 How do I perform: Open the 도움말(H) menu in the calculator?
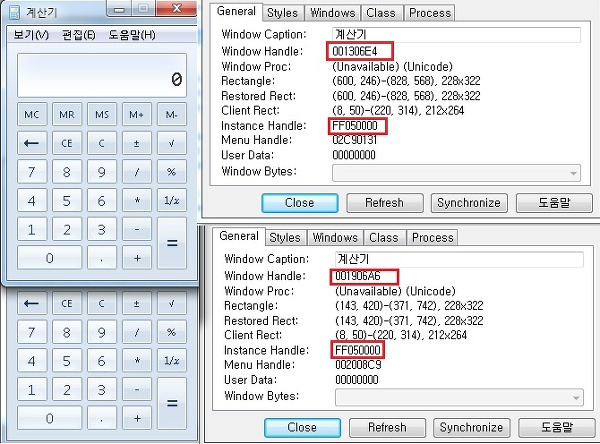(x=132, y=35)
